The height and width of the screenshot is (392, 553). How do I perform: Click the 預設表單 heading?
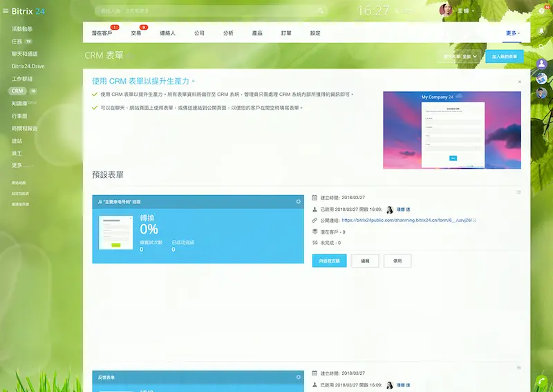tap(108, 175)
